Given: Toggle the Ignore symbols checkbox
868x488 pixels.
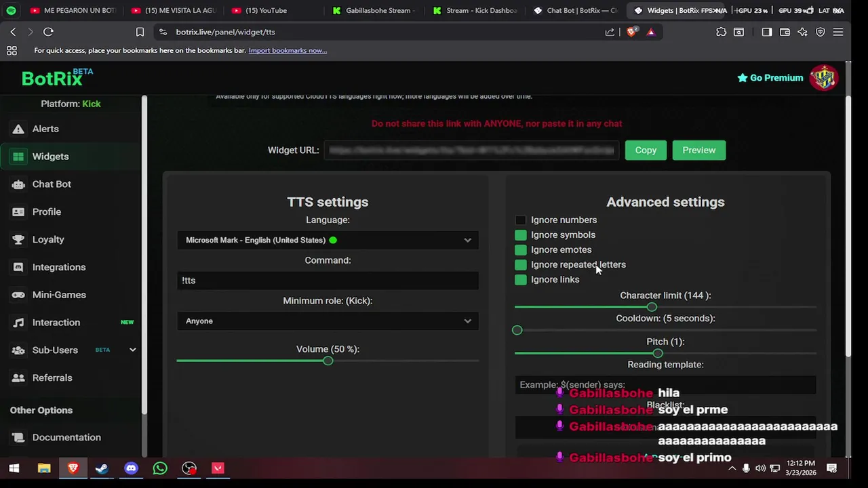Looking at the screenshot, I should [x=520, y=235].
